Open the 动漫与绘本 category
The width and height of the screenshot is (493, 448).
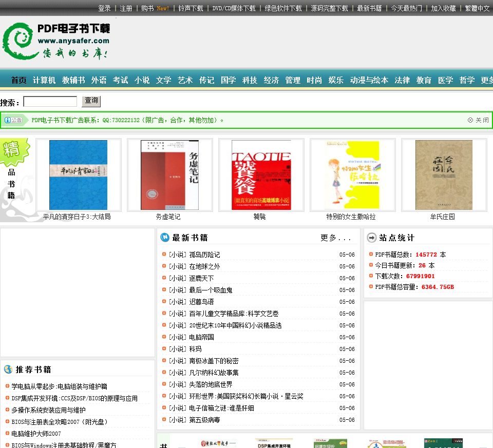369,80
